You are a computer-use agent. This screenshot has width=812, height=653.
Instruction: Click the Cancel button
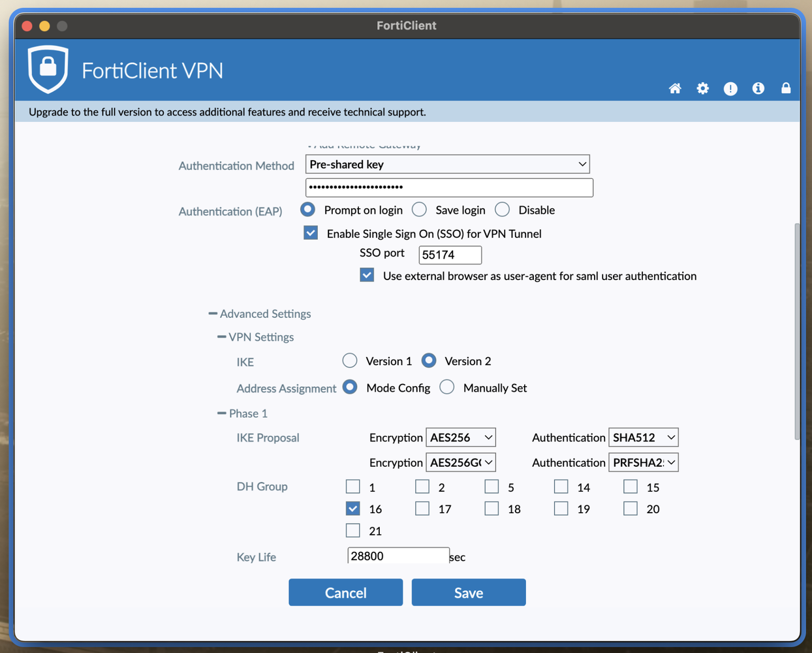pos(346,592)
